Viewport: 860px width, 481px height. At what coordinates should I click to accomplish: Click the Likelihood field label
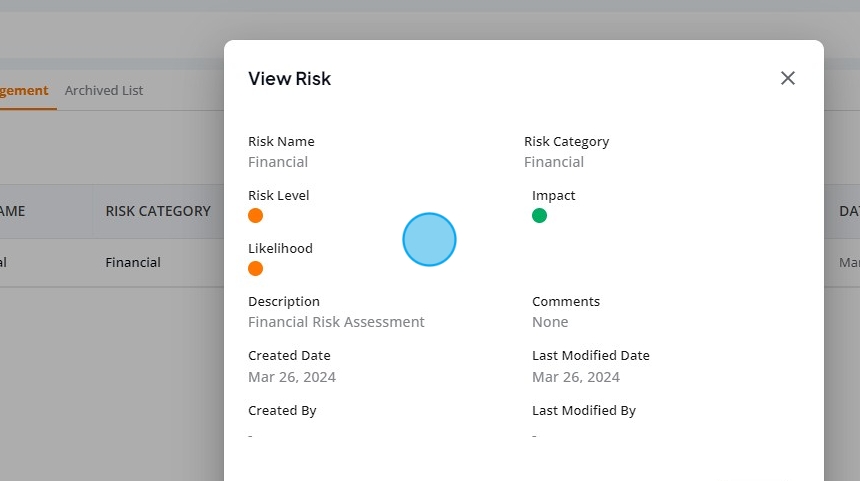coord(280,248)
